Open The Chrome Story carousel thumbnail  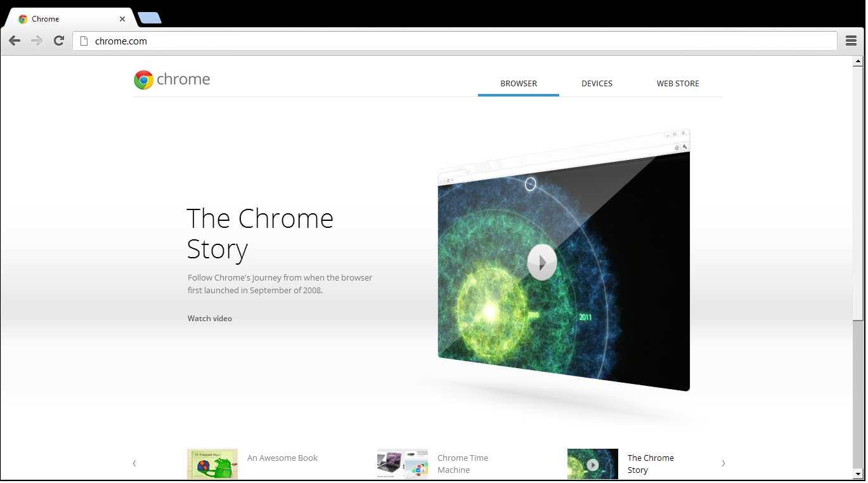593,464
